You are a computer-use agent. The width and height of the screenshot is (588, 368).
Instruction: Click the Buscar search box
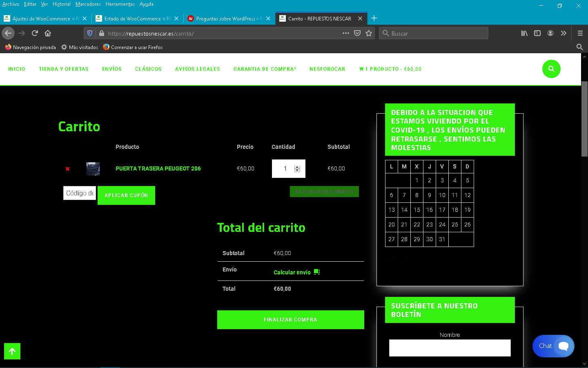[433, 34]
